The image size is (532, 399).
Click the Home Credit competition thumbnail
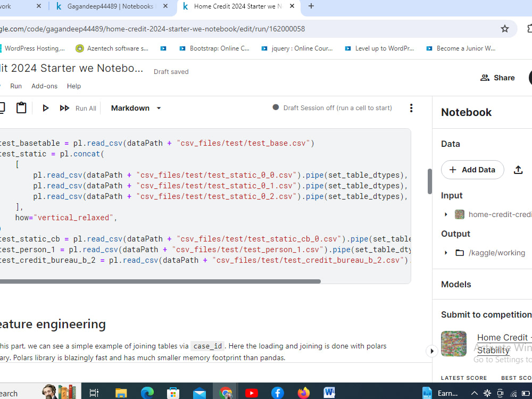click(454, 343)
